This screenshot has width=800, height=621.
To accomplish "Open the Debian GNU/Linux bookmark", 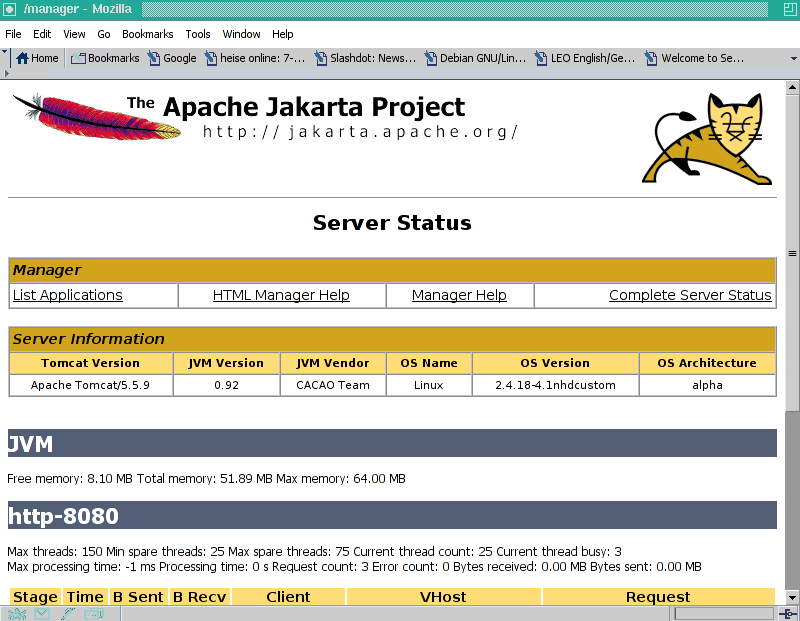I will (476, 58).
